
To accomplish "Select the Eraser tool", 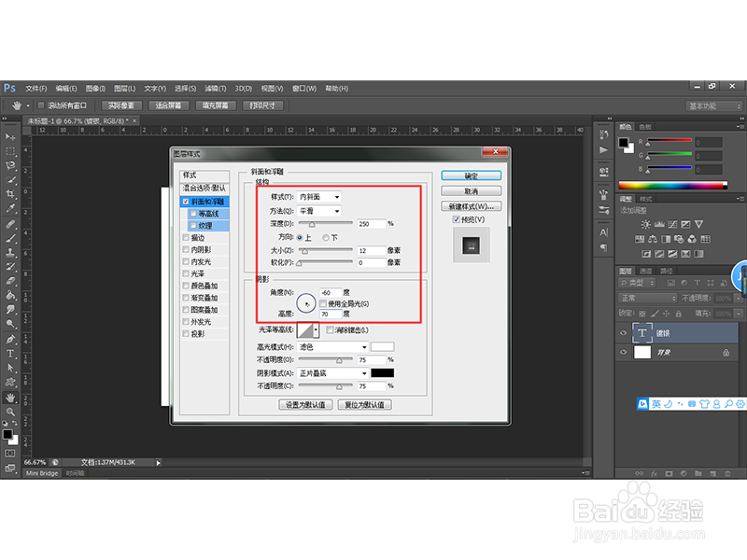I will pyautogui.click(x=10, y=281).
